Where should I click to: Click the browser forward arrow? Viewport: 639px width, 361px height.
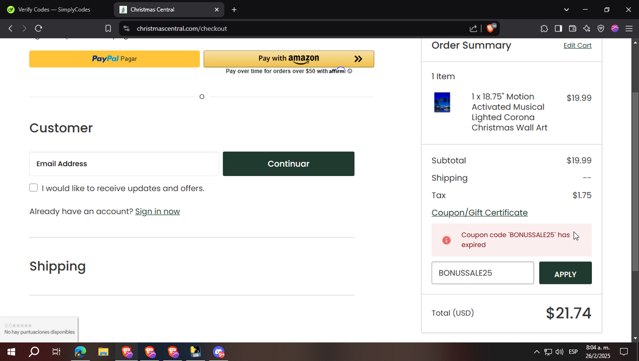tap(24, 29)
